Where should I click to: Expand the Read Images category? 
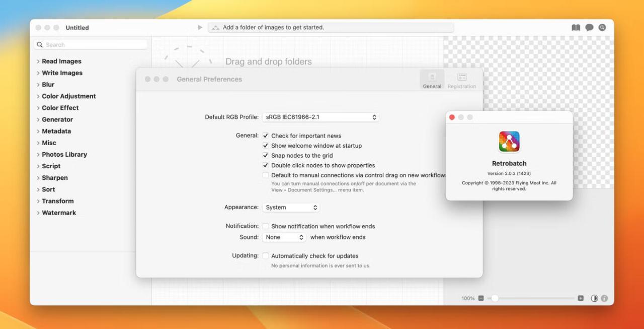(x=38, y=61)
